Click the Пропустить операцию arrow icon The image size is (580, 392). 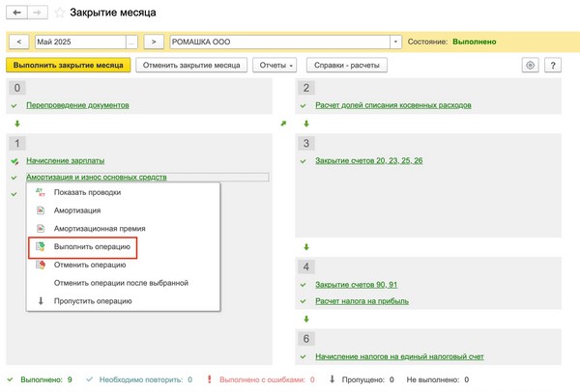tap(41, 301)
